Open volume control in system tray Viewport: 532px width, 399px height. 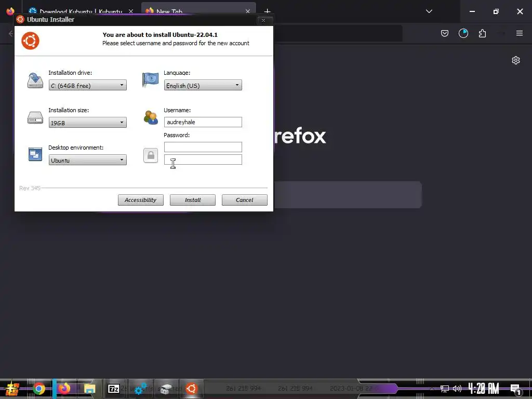click(x=457, y=389)
